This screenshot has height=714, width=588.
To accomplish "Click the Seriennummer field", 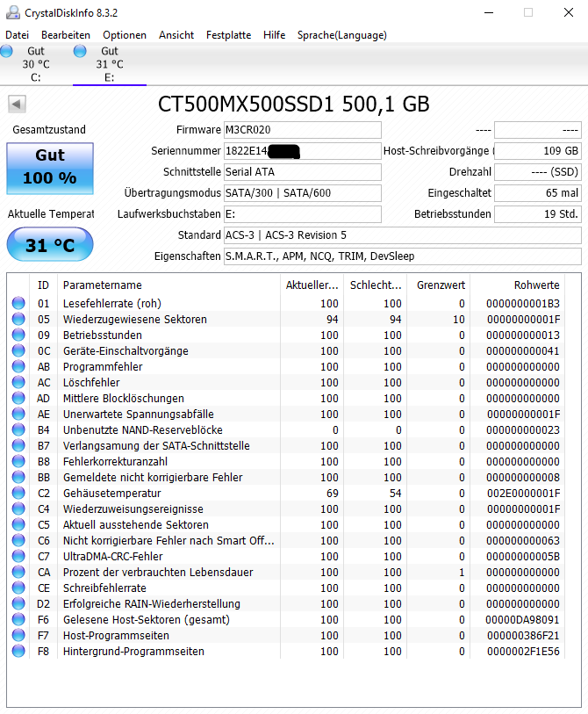I will [302, 151].
